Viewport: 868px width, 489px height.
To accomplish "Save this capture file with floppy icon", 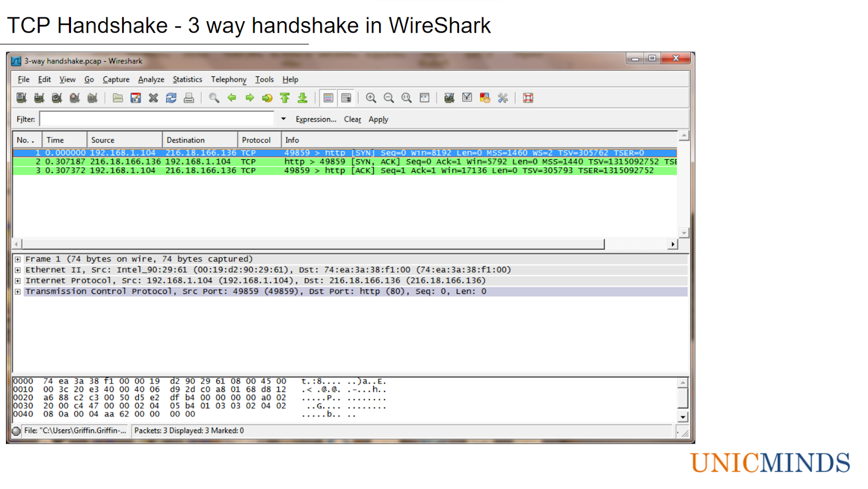I will [136, 98].
